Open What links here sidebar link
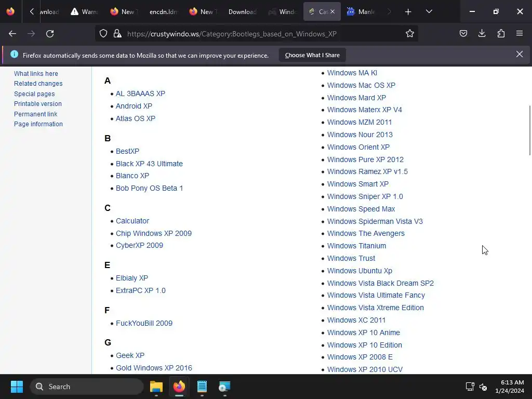This screenshot has height=399, width=532. tap(36, 74)
